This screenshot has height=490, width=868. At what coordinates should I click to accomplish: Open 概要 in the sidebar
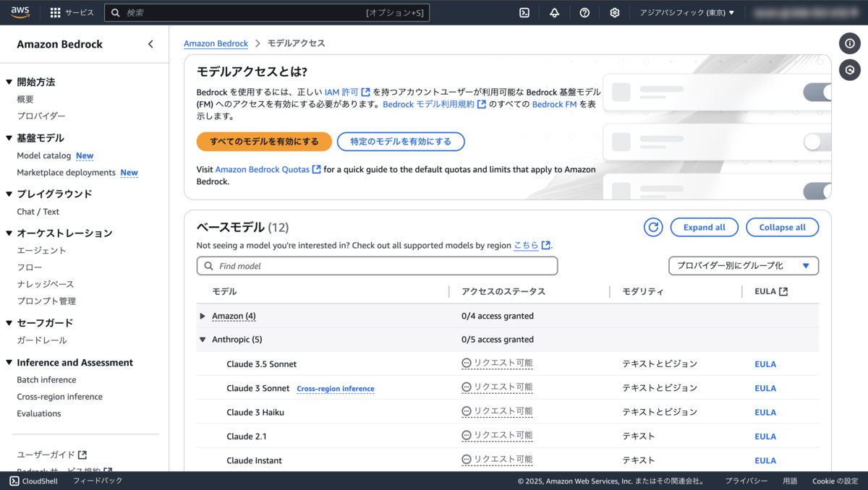[25, 100]
